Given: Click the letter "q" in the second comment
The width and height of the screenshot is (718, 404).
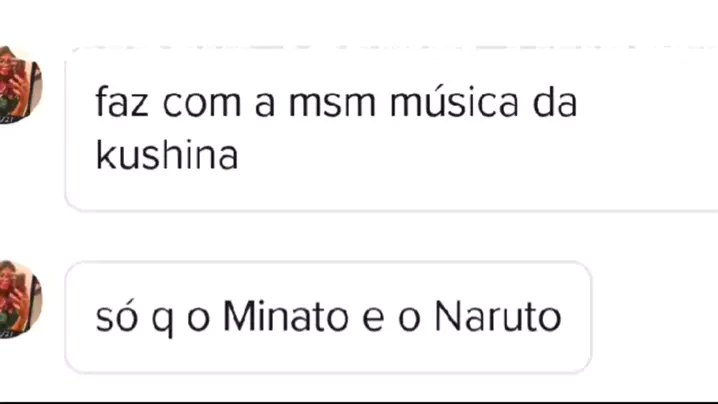Looking at the screenshot, I should coord(163,320).
